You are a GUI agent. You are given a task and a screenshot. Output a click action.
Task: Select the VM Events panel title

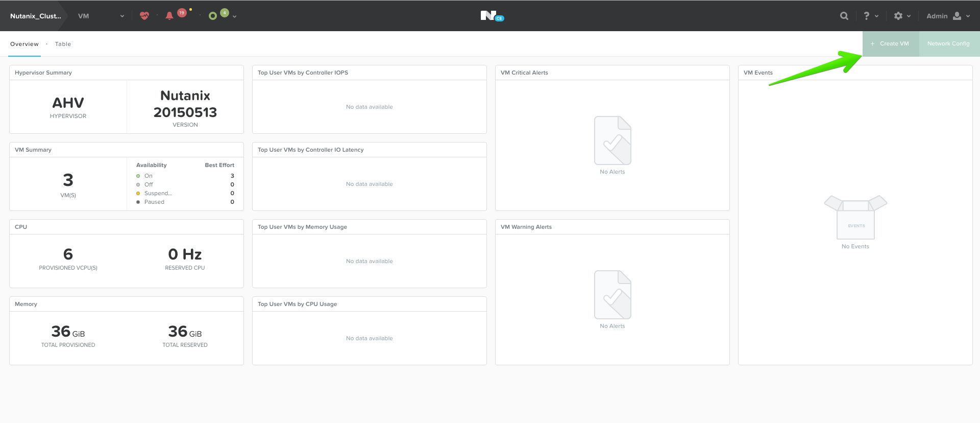(758, 73)
